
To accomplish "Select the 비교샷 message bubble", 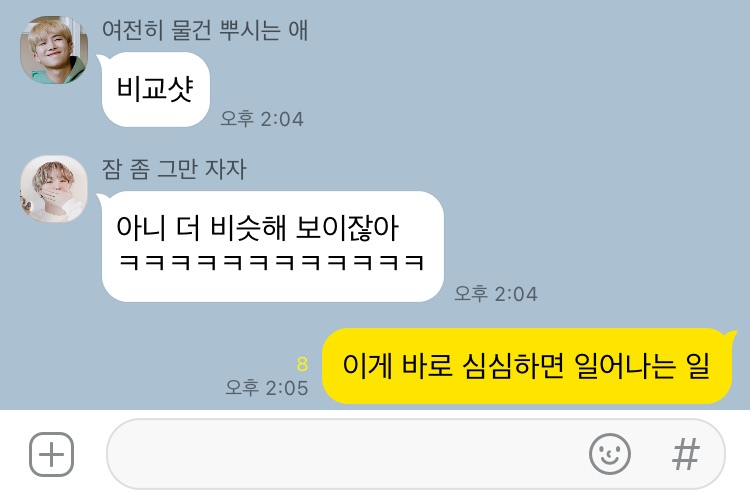I will (155, 89).
